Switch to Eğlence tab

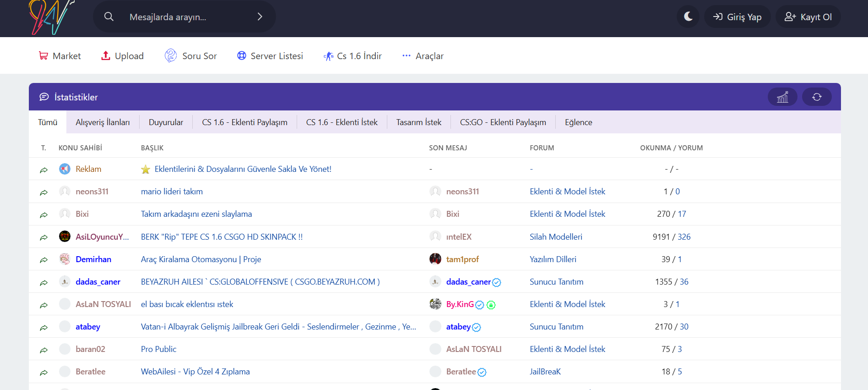579,122
